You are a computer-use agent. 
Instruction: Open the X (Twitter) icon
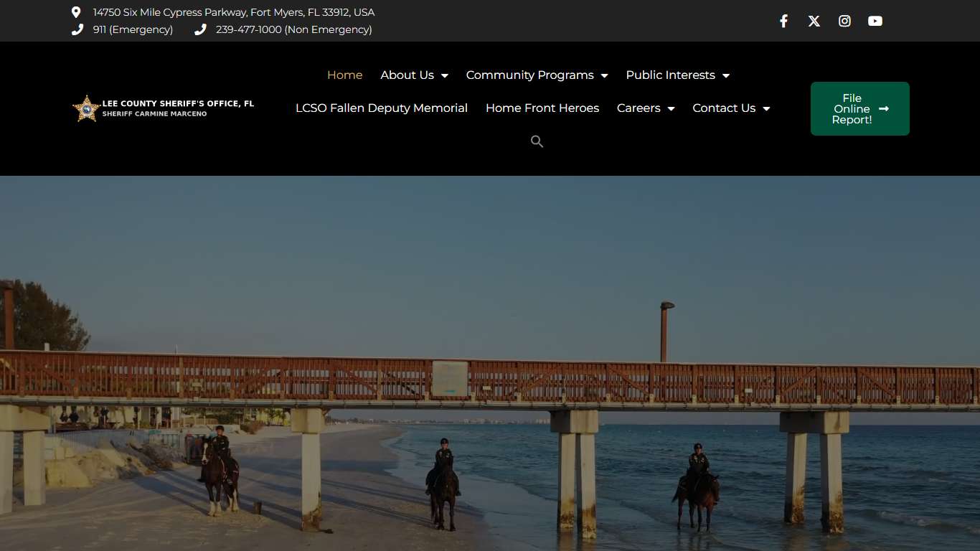click(x=814, y=21)
